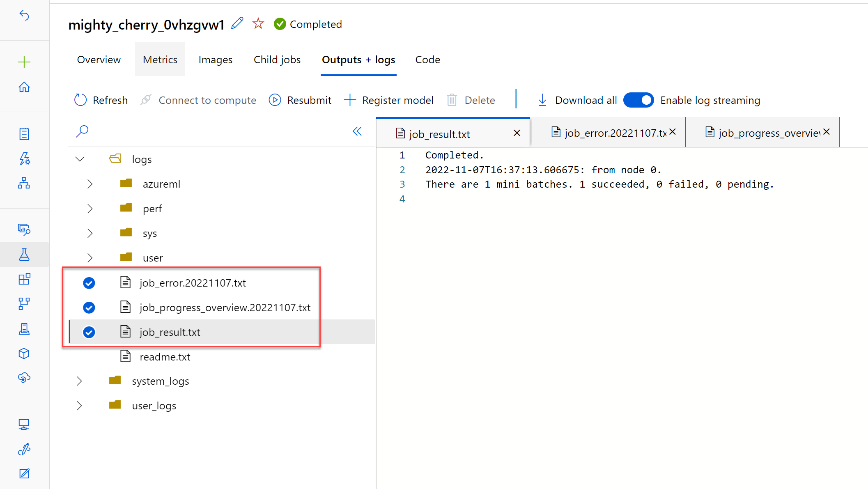Select the job_error.20221107.txt checkbox
Screen dimensions: 868x489
89,282
